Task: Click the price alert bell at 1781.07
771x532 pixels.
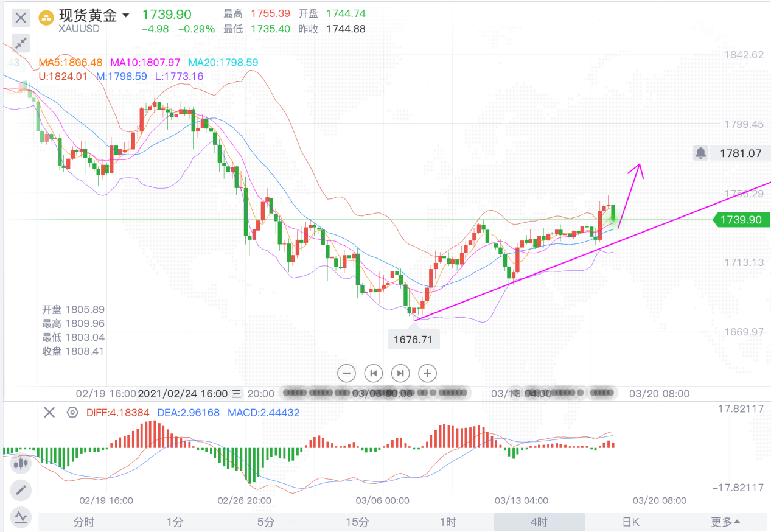Action: (x=701, y=153)
